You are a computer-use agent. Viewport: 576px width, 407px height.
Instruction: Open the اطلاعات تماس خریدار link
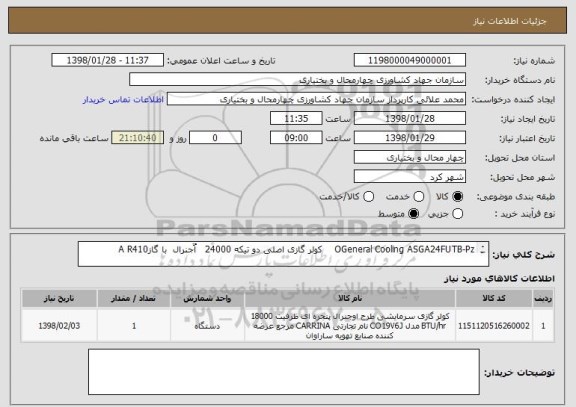(x=123, y=100)
